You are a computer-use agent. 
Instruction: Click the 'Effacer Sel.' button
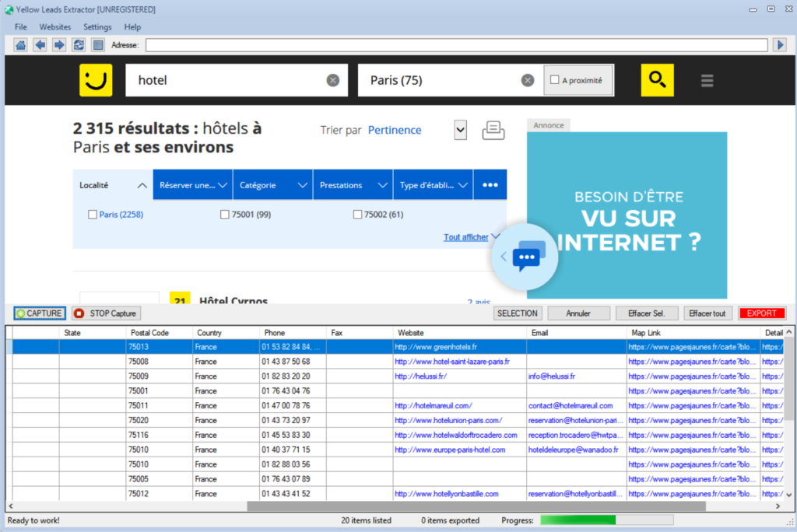point(647,313)
